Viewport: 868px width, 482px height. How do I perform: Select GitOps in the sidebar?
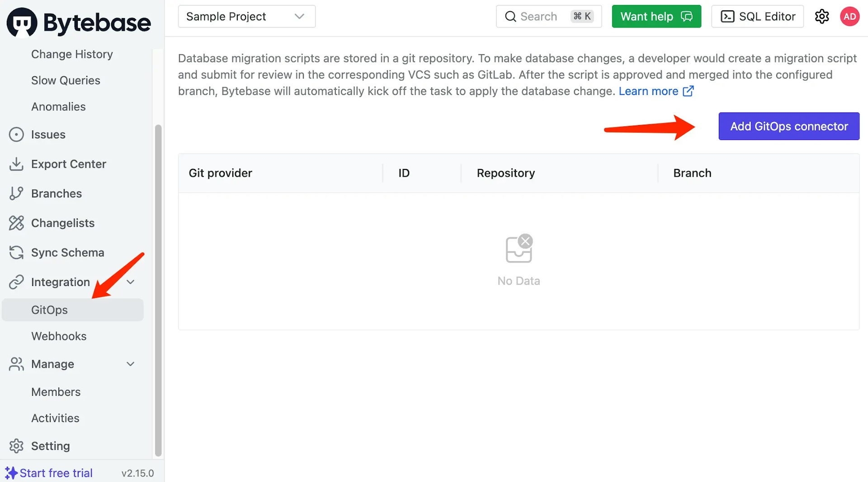[73, 310]
